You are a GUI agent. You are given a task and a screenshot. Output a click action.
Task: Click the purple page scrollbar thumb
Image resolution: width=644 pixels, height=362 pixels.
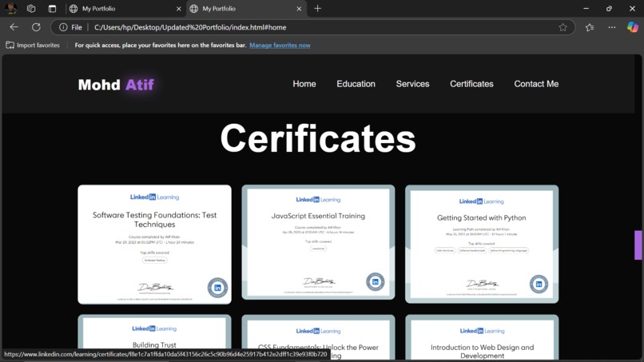[638, 245]
